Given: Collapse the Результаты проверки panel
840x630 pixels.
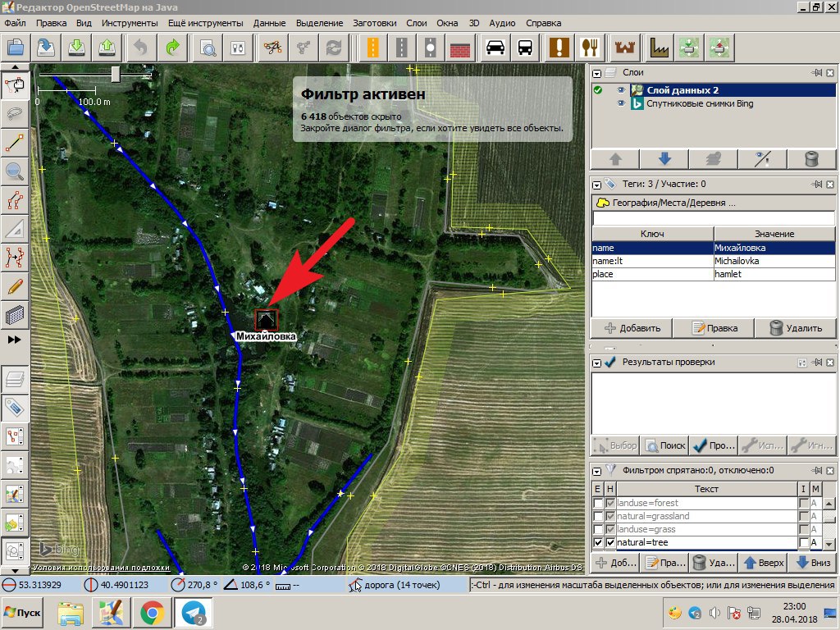Looking at the screenshot, I should [597, 362].
